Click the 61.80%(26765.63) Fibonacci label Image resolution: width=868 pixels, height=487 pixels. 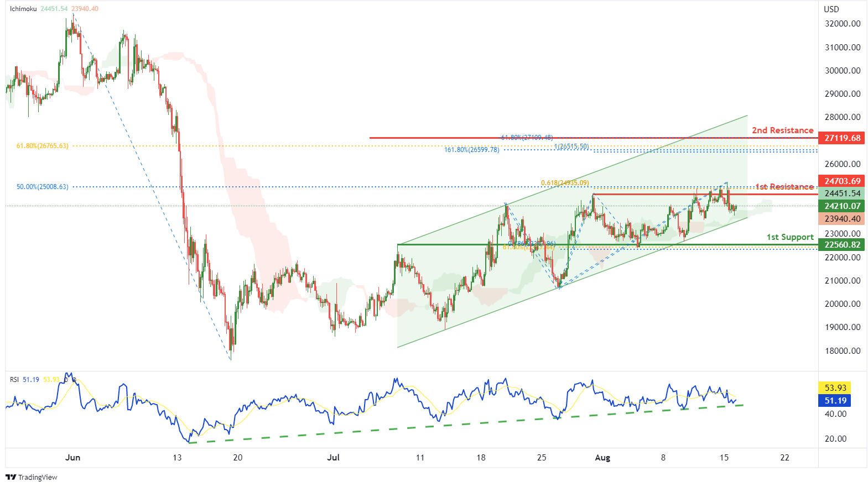point(43,146)
